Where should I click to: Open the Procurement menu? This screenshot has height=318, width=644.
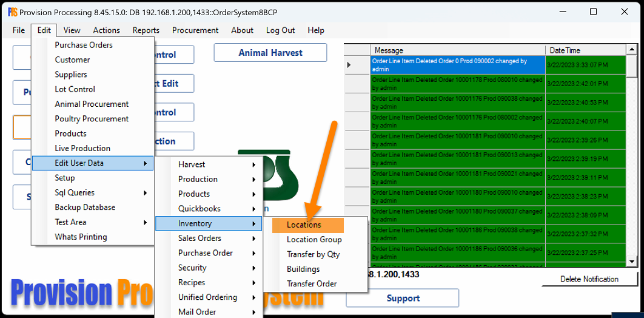point(195,30)
